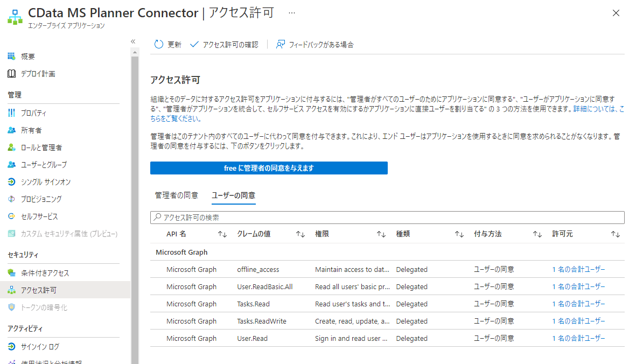Click アクセス許可の確認 toolbar button
629x364 pixels.
click(224, 45)
